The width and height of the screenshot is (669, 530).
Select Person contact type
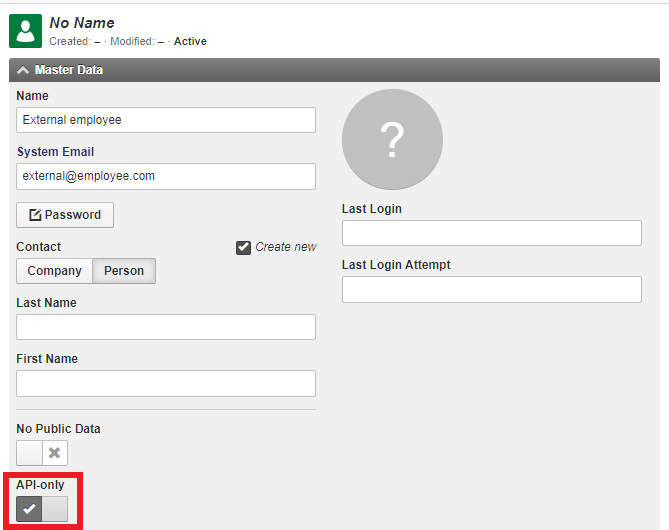point(124,271)
